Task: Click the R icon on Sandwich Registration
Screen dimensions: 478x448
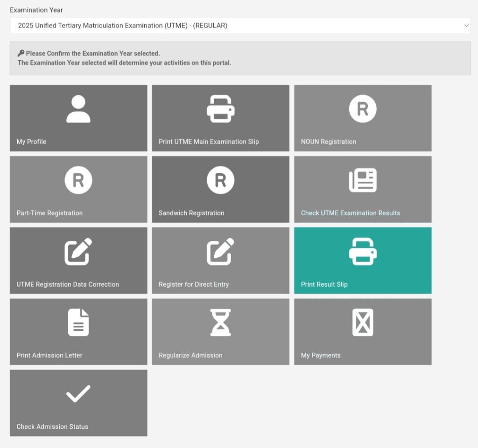Action: click(x=221, y=180)
